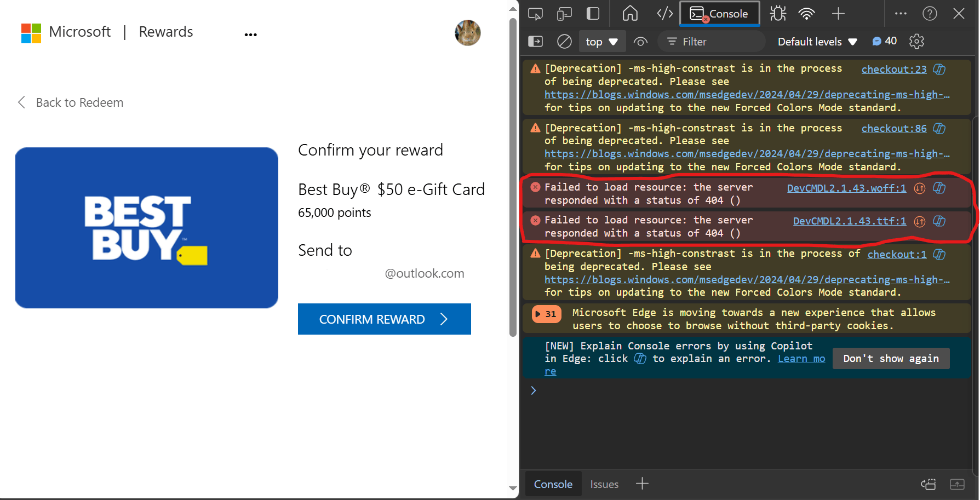Open DevTools help question mark icon
The height and width of the screenshot is (500, 980).
pos(930,14)
